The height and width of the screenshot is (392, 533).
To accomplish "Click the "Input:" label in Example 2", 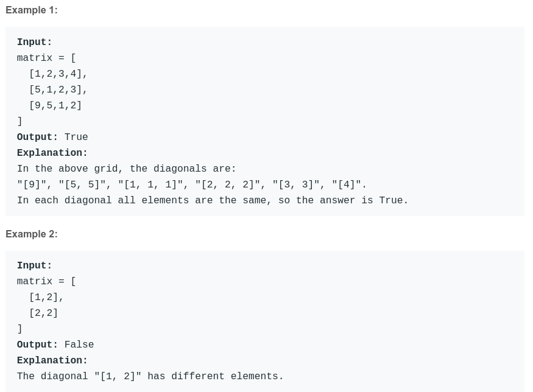I will pos(34,265).
